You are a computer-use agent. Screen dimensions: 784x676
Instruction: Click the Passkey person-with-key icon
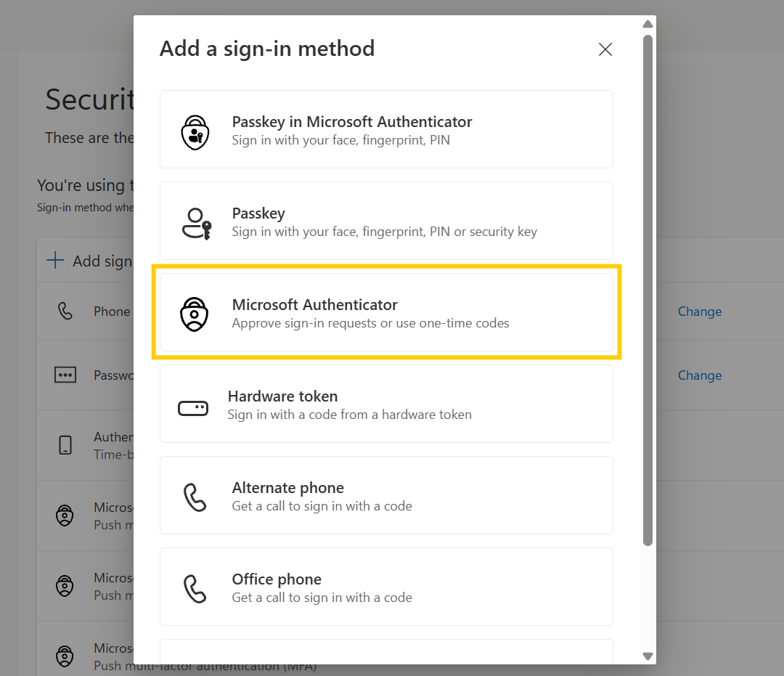click(197, 224)
